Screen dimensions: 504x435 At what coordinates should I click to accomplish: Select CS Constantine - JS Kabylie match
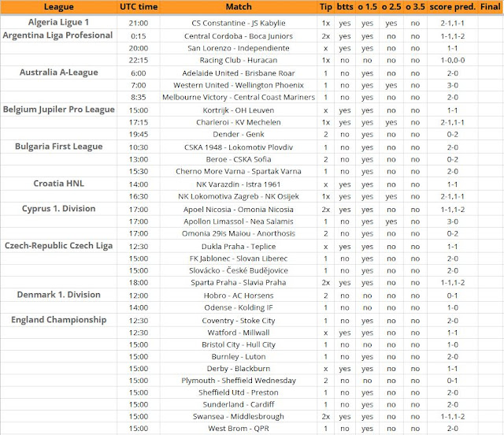239,23
